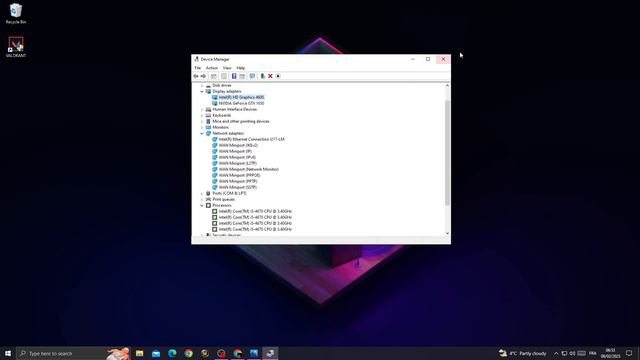Open Google Chrome from the taskbar
The height and width of the screenshot is (360, 640).
[189, 353]
